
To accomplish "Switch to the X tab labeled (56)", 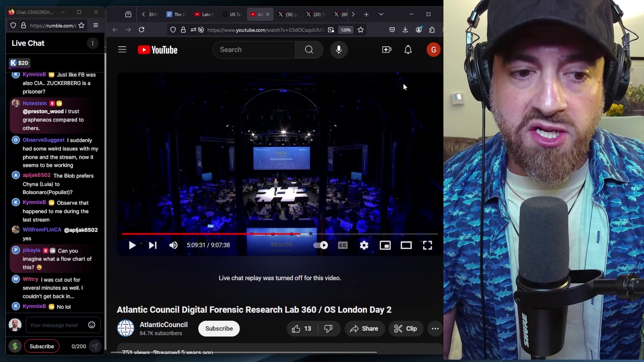I will [288, 14].
